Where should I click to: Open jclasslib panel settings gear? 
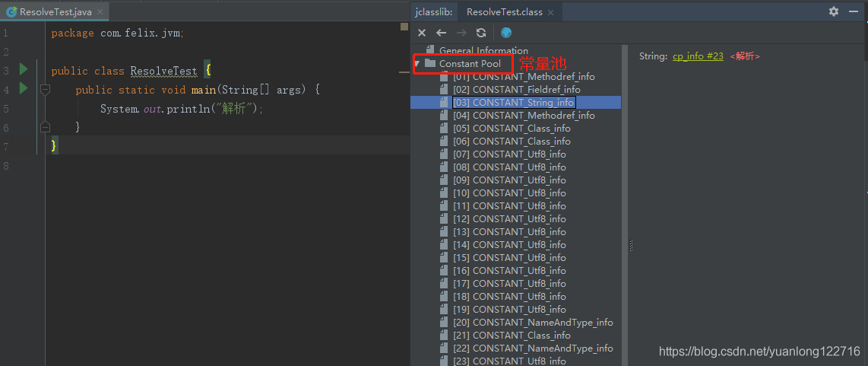coord(834,11)
